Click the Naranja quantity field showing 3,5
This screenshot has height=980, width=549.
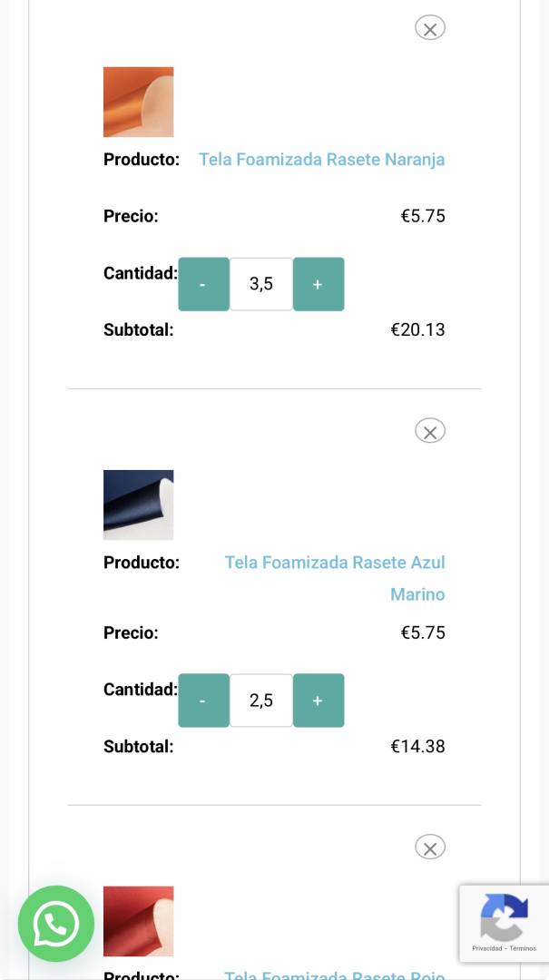click(261, 284)
